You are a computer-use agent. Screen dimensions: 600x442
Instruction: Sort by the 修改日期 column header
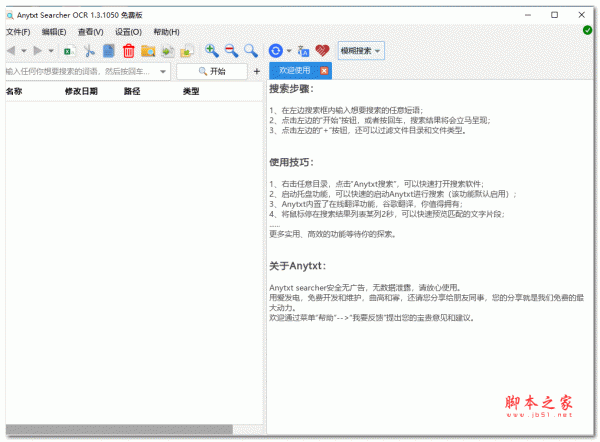[x=81, y=91]
